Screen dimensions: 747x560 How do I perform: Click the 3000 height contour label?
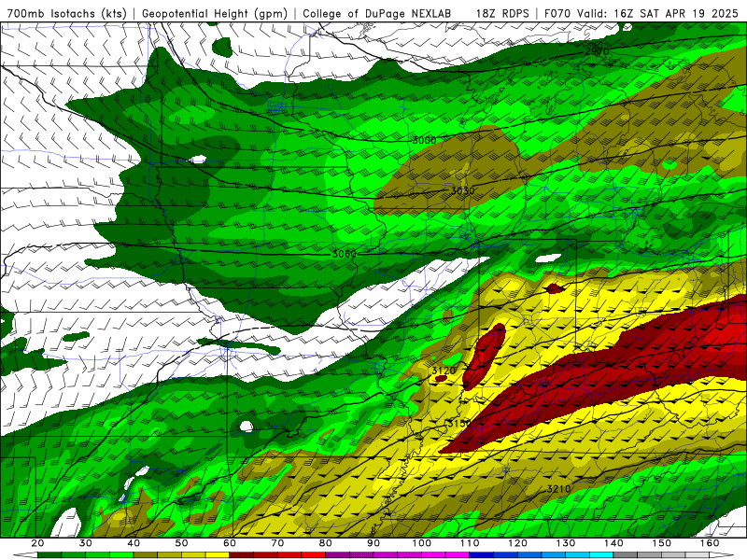click(x=424, y=140)
